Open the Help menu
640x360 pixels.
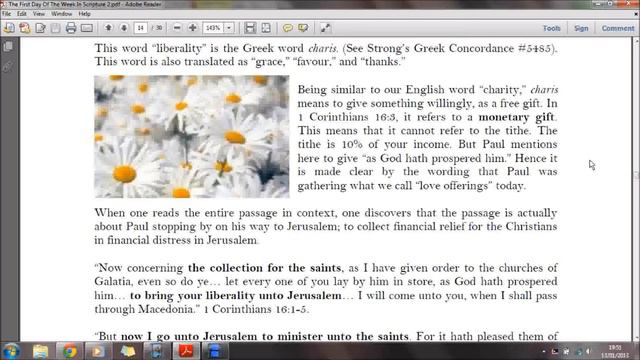tap(84, 14)
